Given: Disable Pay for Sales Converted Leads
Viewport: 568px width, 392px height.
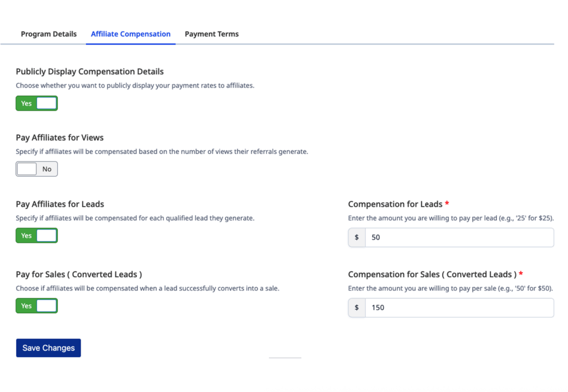Looking at the screenshot, I should (37, 306).
